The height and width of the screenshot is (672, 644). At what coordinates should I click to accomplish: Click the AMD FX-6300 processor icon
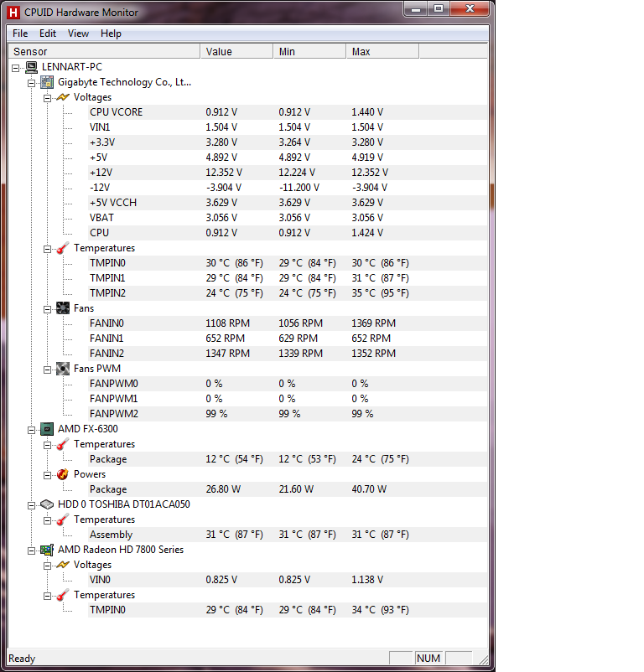47,428
